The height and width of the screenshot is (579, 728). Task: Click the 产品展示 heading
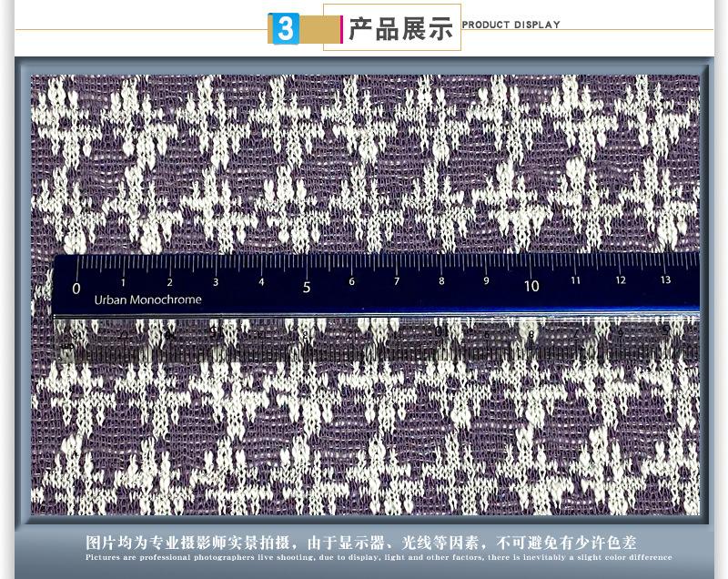coord(400,28)
